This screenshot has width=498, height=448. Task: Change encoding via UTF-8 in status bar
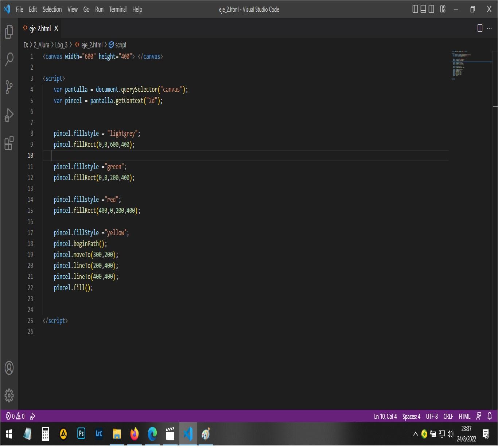(x=432, y=416)
